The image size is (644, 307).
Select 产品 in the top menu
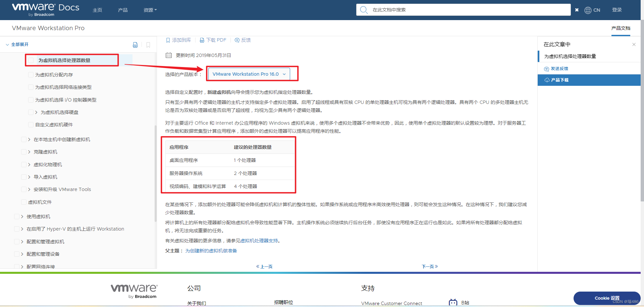point(123,10)
